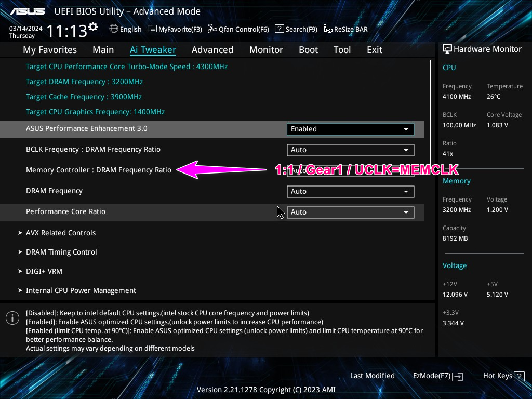Expand AVX Related Controls submenu
The height and width of the screenshot is (399, 532).
click(60, 233)
